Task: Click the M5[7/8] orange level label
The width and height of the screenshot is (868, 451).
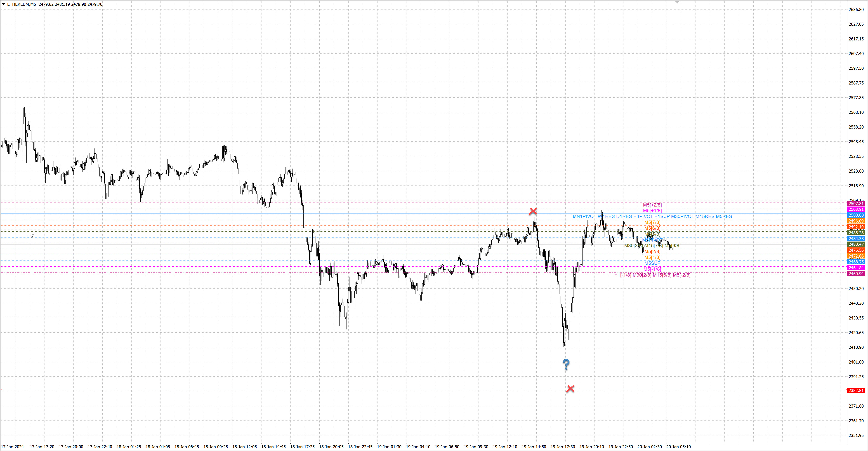Action: click(652, 222)
